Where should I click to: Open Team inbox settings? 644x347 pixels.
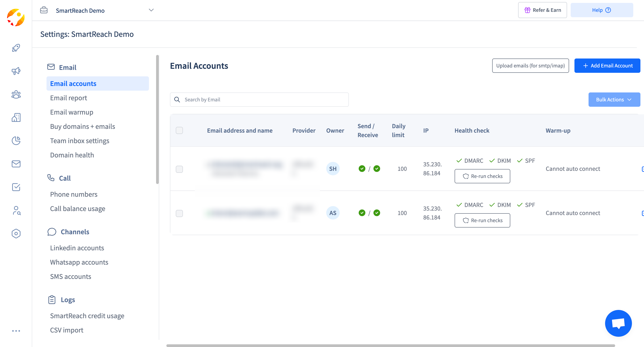pos(80,141)
